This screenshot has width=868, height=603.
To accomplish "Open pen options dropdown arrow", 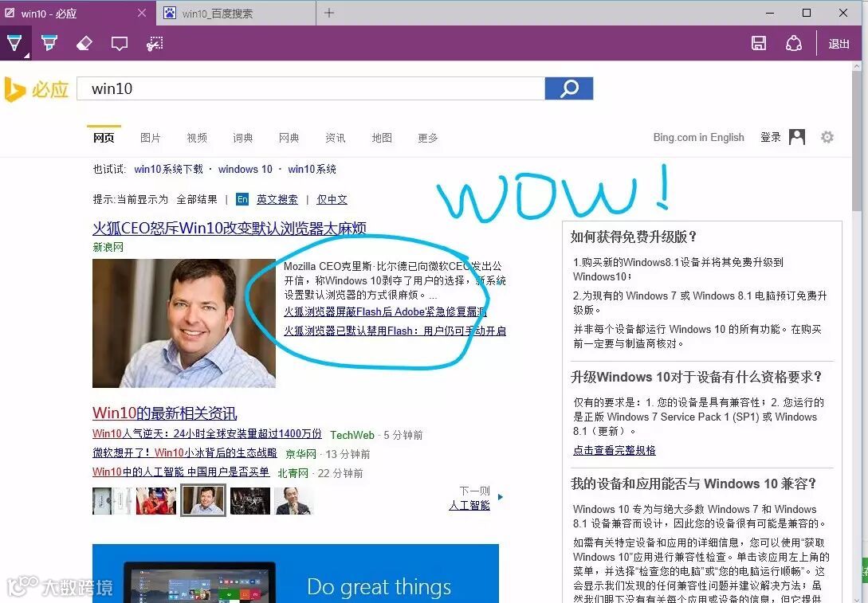I will click(x=26, y=55).
